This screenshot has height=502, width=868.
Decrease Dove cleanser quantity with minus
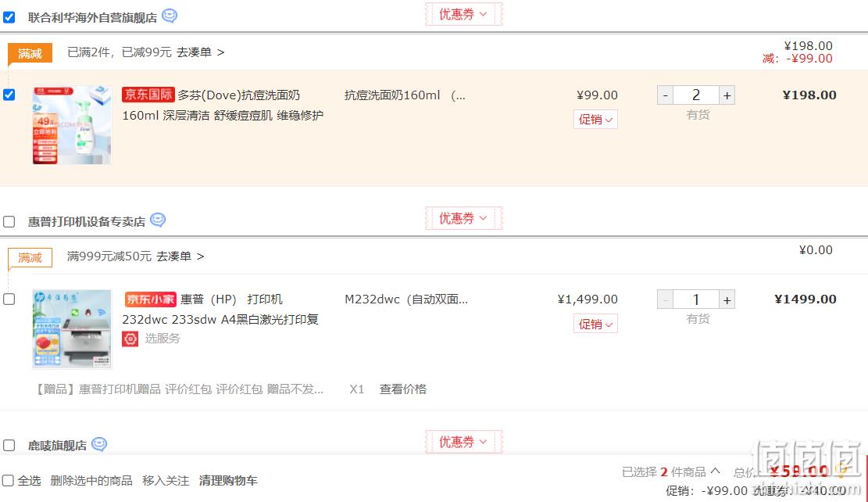[x=666, y=95]
